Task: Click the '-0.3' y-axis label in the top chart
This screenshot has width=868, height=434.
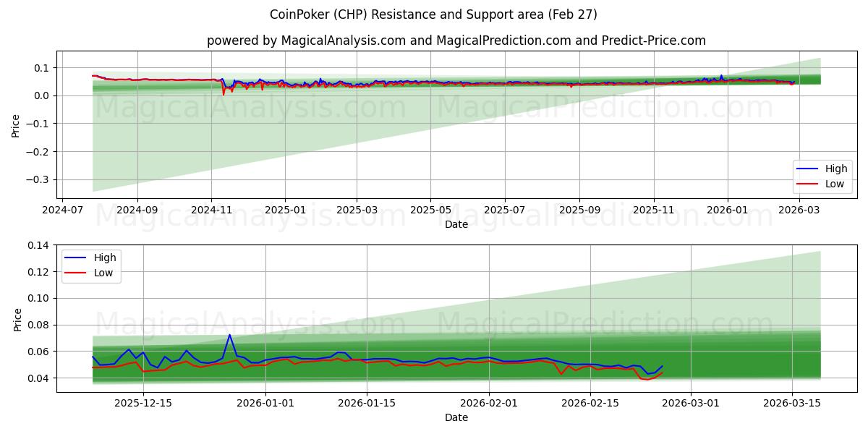Action: pos(39,179)
